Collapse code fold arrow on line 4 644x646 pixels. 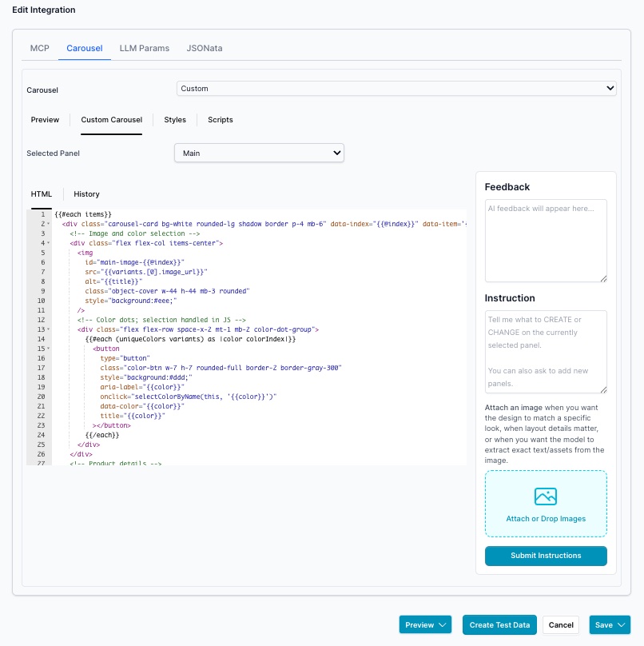(x=48, y=243)
